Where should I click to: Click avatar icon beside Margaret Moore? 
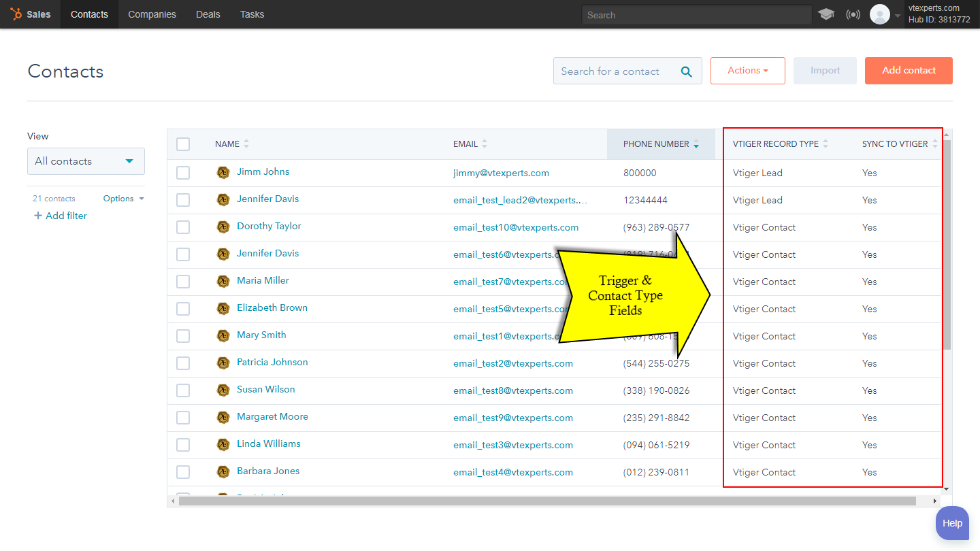(x=223, y=418)
